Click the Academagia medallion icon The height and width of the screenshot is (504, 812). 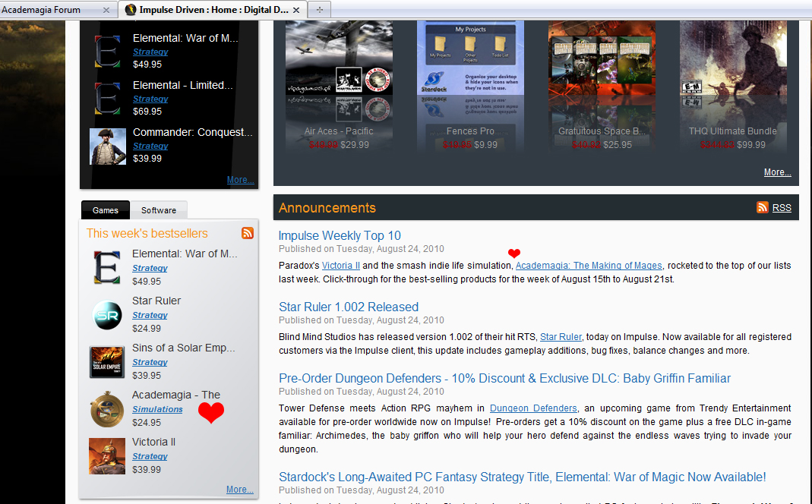(107, 409)
